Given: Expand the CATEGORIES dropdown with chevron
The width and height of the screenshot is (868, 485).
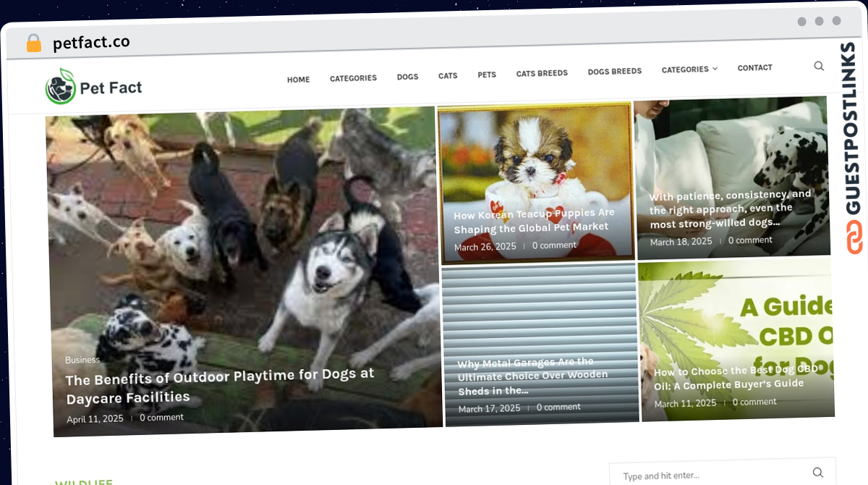Looking at the screenshot, I should tap(689, 69).
